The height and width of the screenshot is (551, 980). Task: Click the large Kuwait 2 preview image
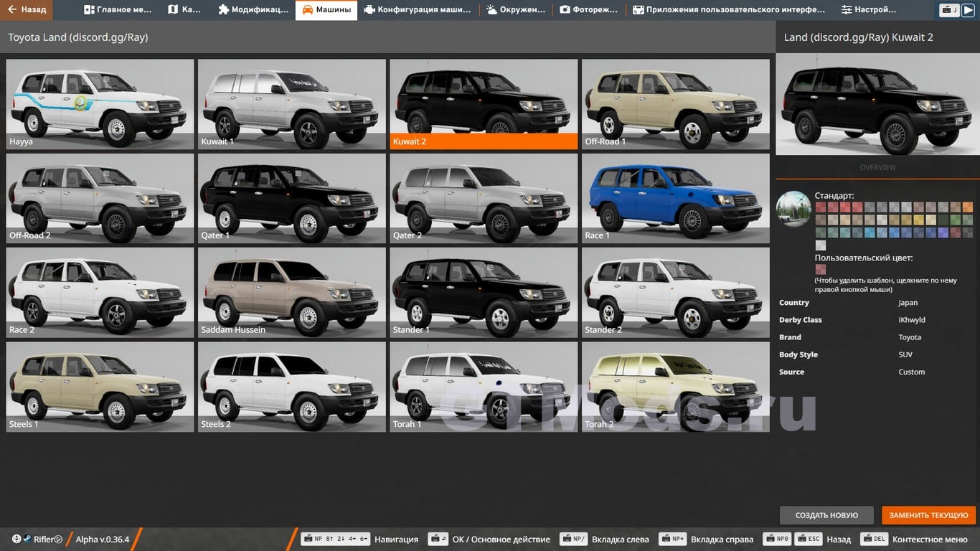click(x=877, y=104)
